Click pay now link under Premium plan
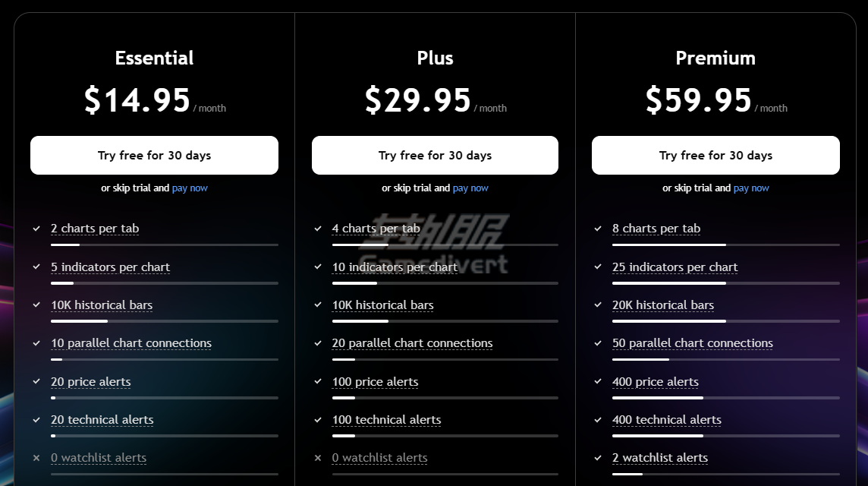 (x=751, y=188)
